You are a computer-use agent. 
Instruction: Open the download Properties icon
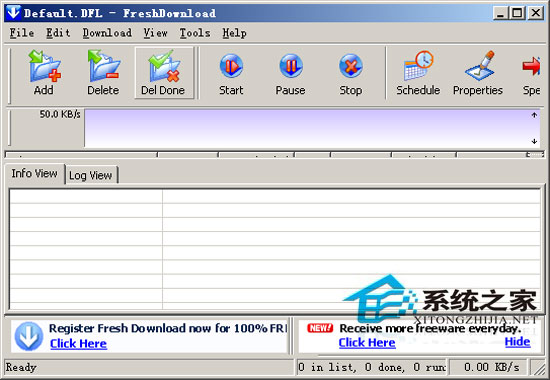click(480, 65)
